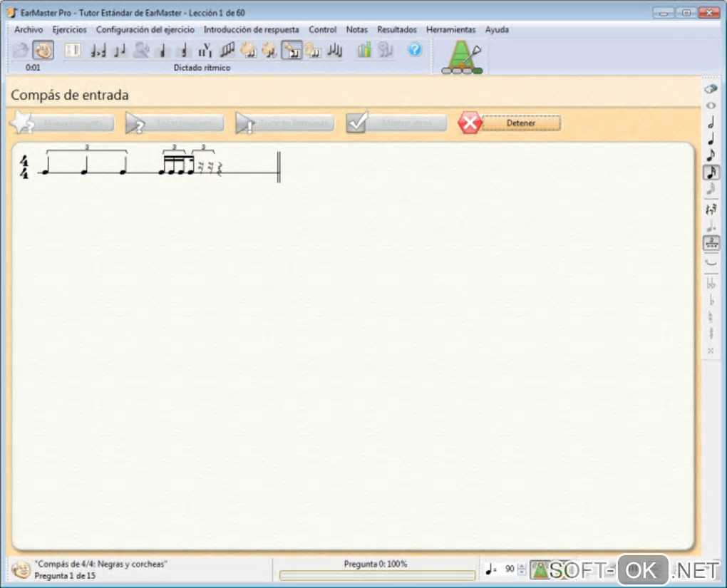Select the flat accidental
This screenshot has height=588, width=727.
711,301
